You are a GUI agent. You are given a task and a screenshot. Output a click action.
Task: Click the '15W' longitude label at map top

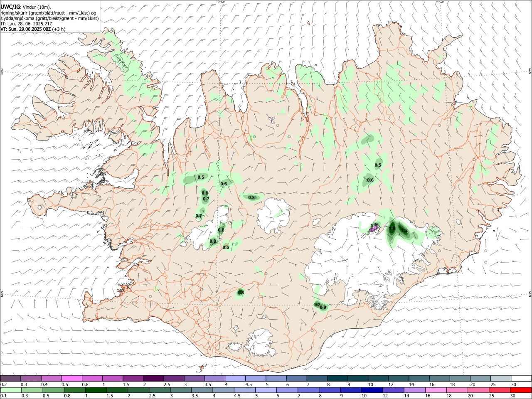pos(440,2)
